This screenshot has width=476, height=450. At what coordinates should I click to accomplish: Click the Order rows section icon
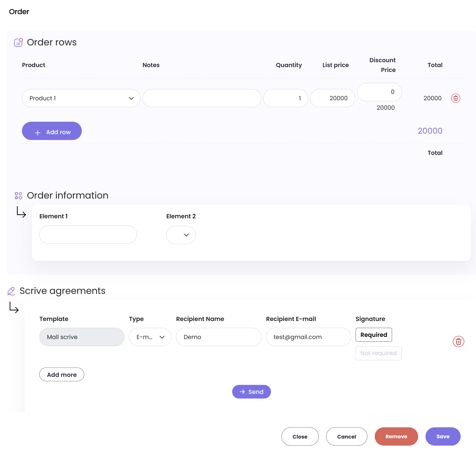[18, 42]
